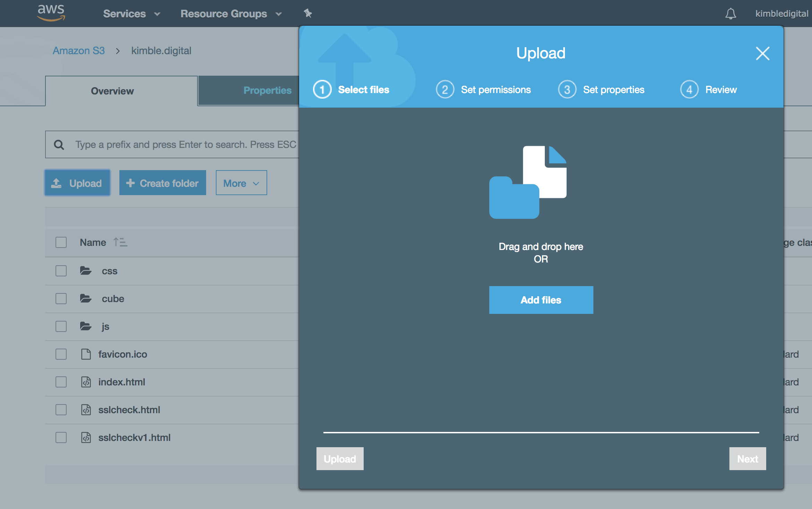Viewport: 812px width, 509px height.
Task: Go to the Set properties step
Action: coord(613,90)
